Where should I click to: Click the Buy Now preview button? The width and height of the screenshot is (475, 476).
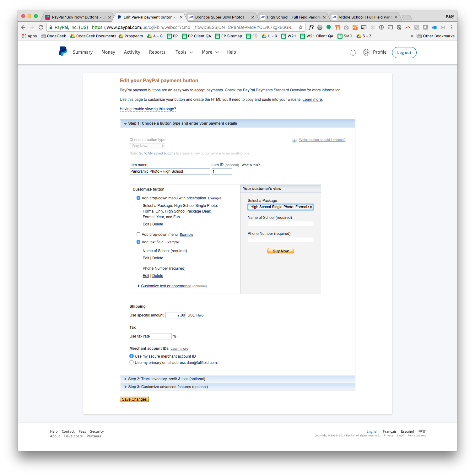pos(281,251)
